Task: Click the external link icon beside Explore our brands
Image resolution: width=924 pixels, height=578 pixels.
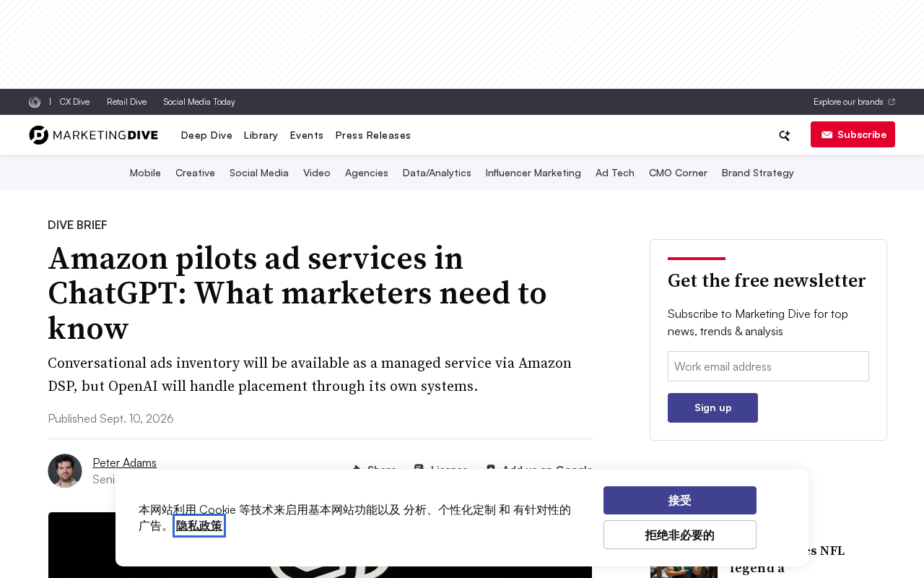Action: pos(892,102)
